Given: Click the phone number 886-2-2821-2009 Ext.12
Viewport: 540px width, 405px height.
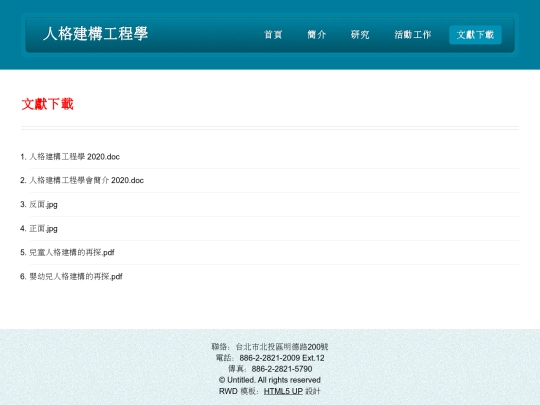Looking at the screenshot, I should coord(282,358).
